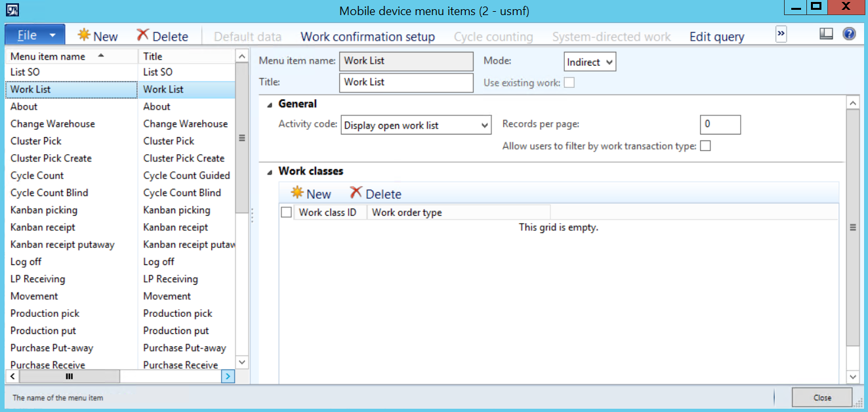This screenshot has height=412, width=868.
Task: Expand the toolbar overflow chevron button
Action: 781,34
